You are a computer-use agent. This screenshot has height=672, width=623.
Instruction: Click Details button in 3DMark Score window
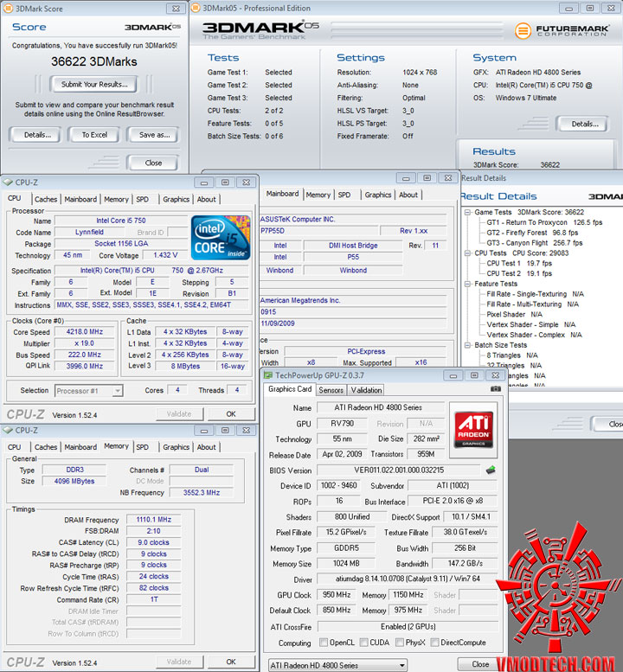point(37,135)
